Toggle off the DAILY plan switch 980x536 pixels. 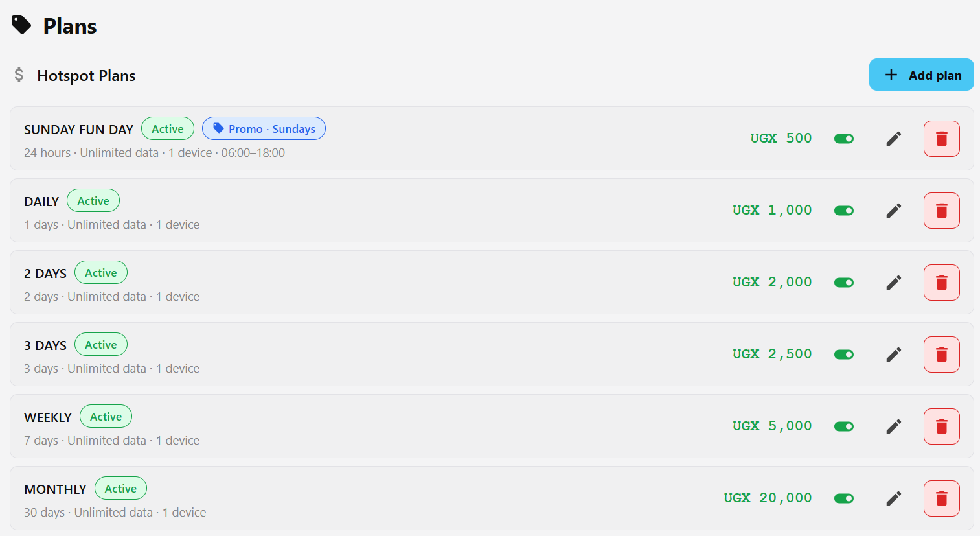pos(844,211)
